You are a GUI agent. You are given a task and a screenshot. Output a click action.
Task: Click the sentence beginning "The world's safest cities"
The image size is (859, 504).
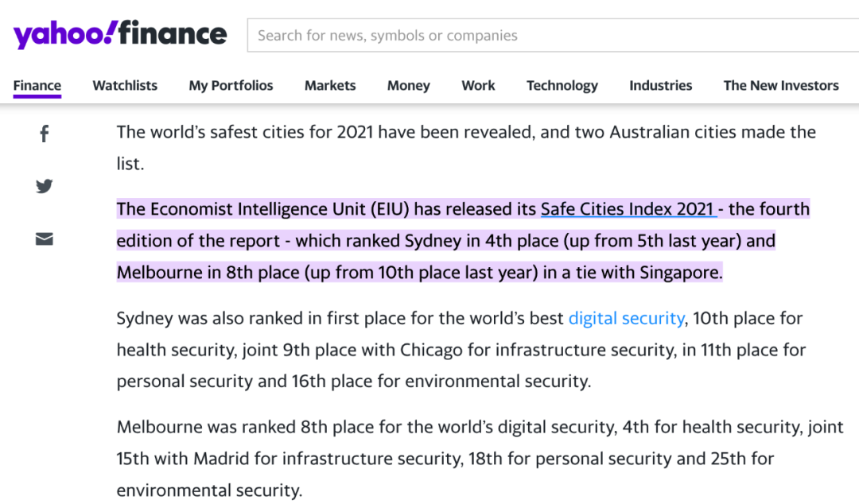pos(466,148)
